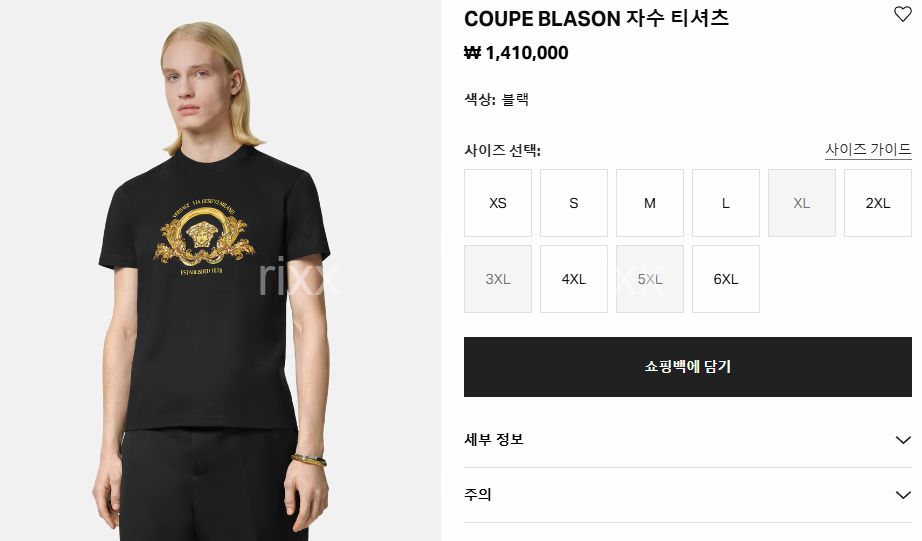This screenshot has height=541, width=922.
Task: Select size 2XL
Action: pos(878,203)
